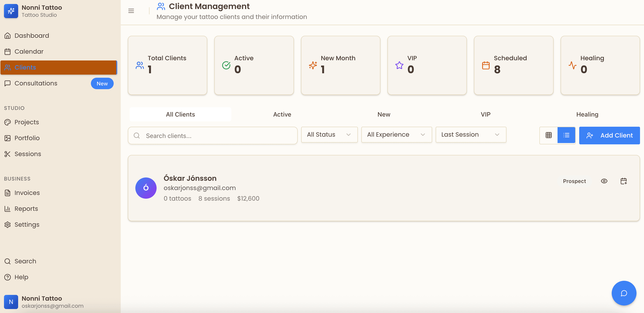644x313 pixels.
Task: Open Reports under Business
Action: [x=26, y=208]
